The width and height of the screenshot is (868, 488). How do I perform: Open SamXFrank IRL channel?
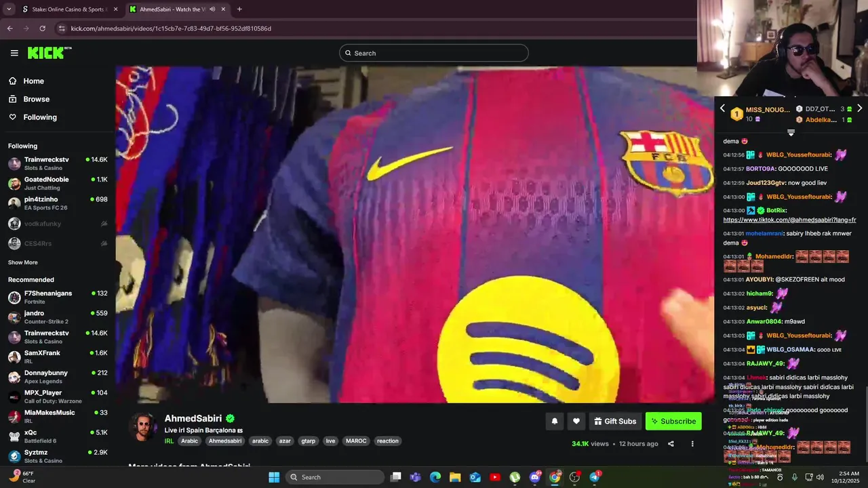pos(58,357)
